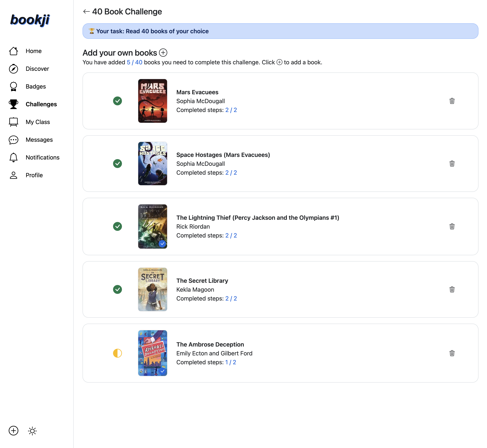
Task: Toggle completion status for Mars Evacuees
Action: coord(117,101)
